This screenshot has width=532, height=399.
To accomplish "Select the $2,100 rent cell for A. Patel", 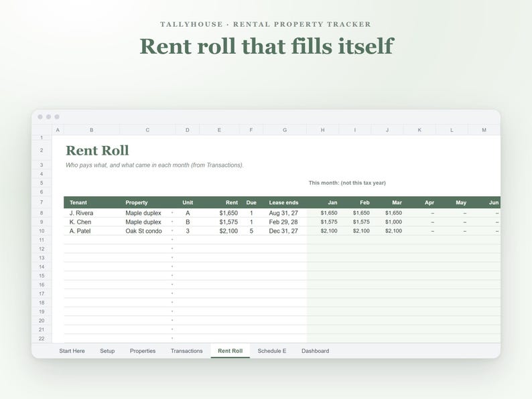I will click(x=220, y=231).
